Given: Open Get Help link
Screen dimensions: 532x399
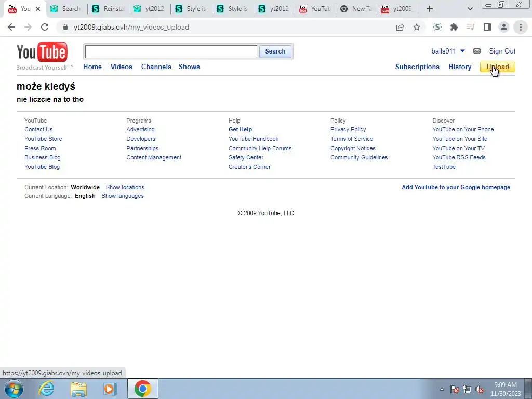Looking at the screenshot, I should click(240, 129).
